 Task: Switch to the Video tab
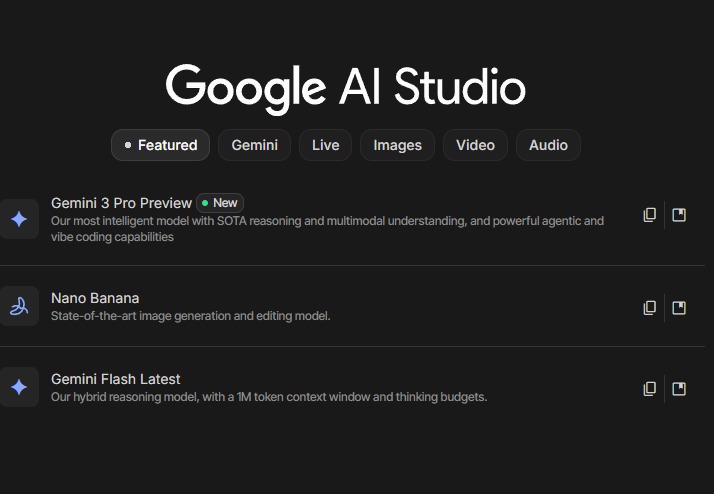click(475, 145)
